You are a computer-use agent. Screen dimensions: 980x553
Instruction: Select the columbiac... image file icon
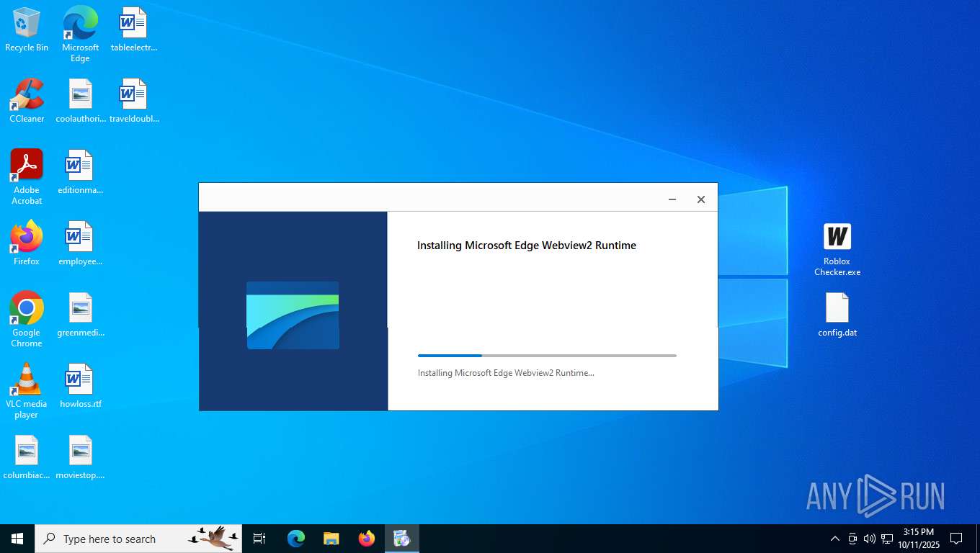click(x=27, y=457)
